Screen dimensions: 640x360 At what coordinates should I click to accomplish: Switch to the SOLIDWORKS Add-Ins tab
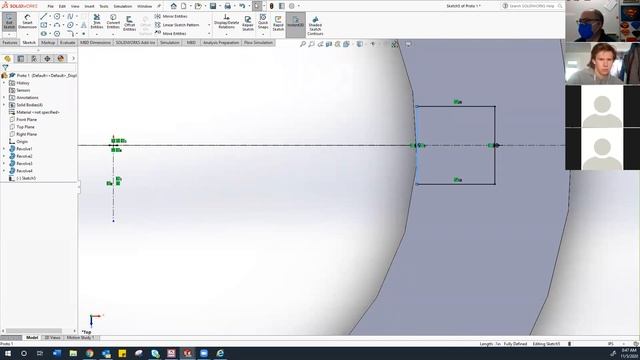pos(135,42)
